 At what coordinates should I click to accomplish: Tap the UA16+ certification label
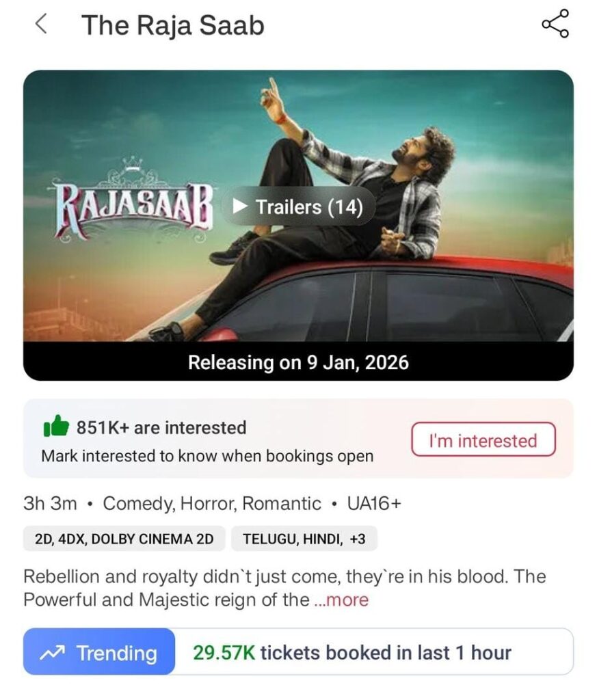click(374, 504)
